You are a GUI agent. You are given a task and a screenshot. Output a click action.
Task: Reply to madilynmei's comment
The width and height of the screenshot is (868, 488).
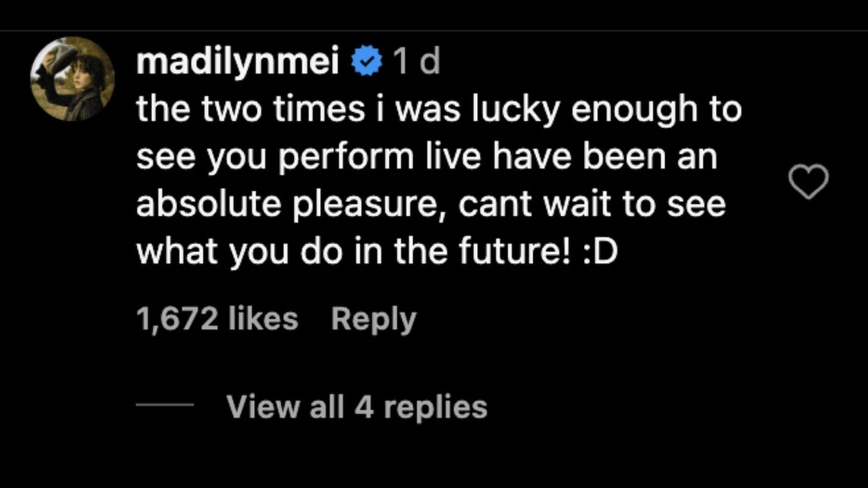pos(373,319)
